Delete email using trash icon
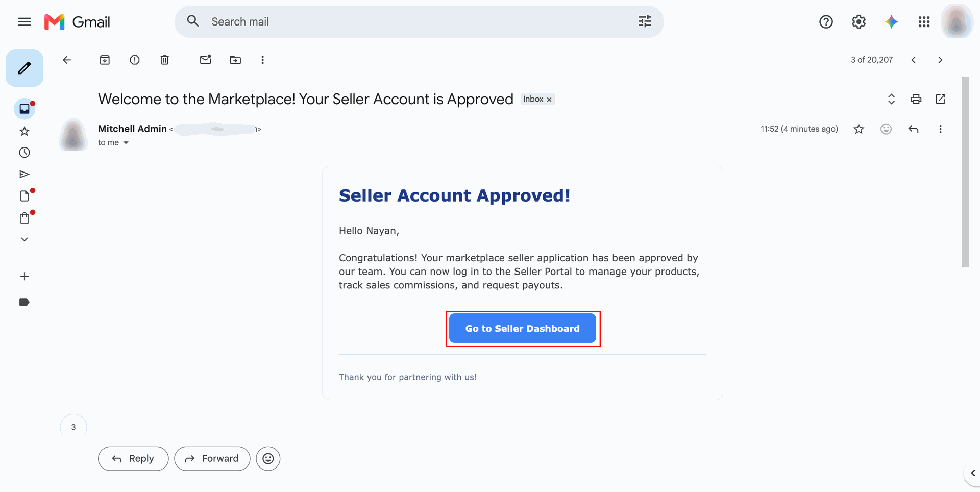 164,60
